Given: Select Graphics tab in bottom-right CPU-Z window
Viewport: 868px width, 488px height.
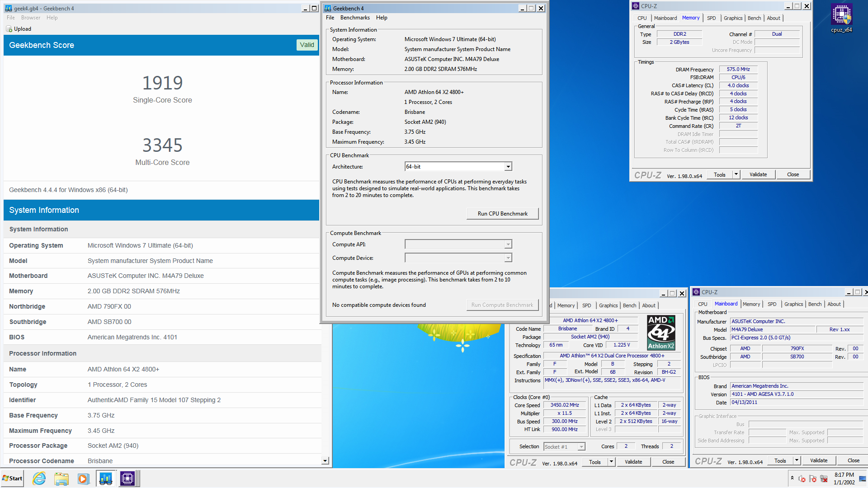Looking at the screenshot, I should (x=793, y=304).
